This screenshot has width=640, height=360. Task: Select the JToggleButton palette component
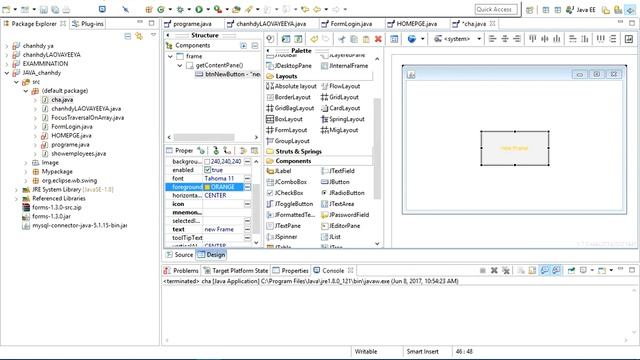tap(290, 204)
